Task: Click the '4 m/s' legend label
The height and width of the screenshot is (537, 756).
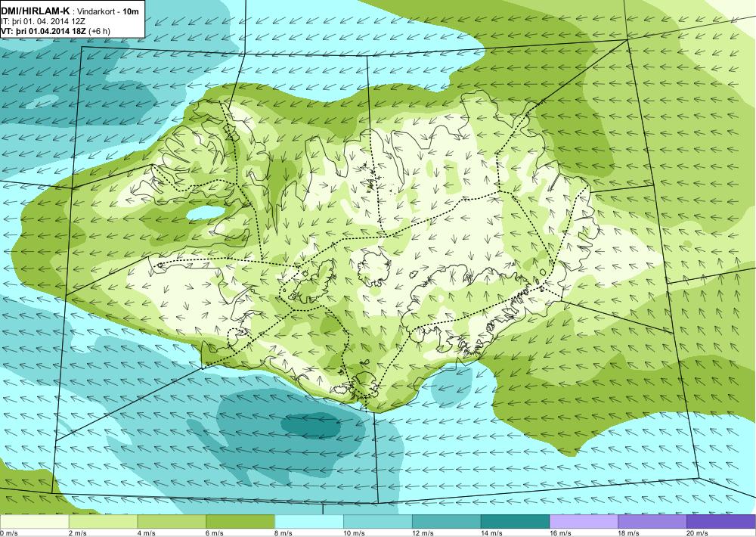Action: point(147,533)
